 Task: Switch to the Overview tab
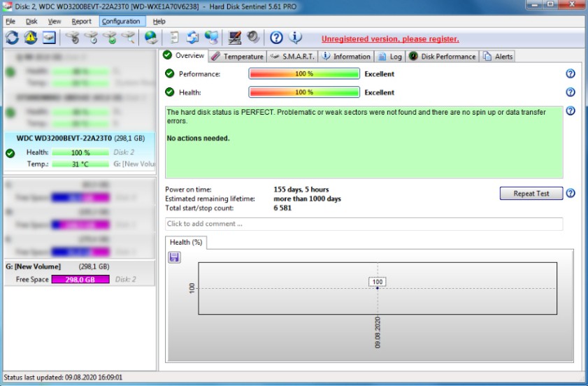pos(184,55)
